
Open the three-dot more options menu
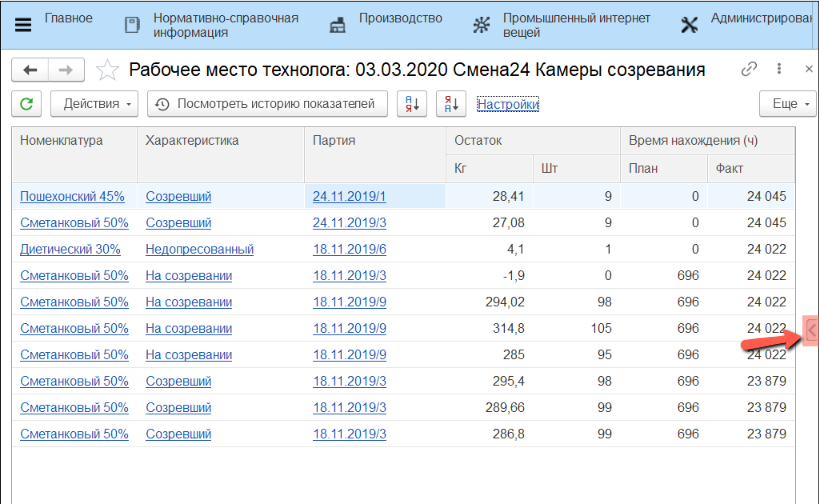pyautogui.click(x=779, y=70)
